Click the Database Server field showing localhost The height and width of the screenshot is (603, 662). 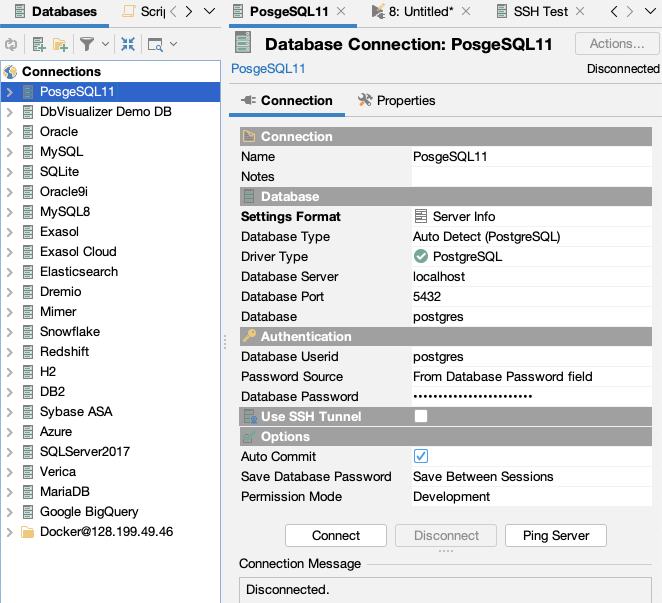[x=530, y=277]
